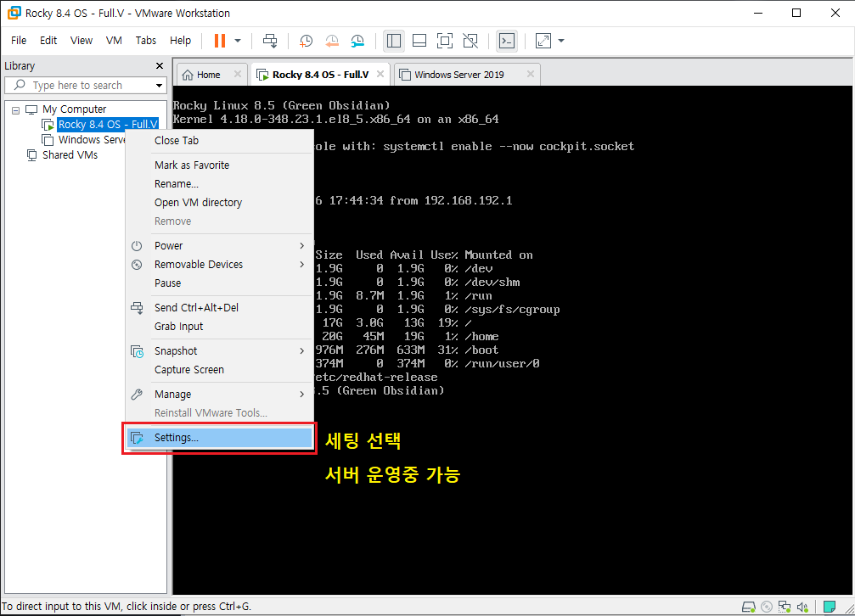Image resolution: width=855 pixels, height=616 pixels.
Task: Click the Send Ctrl+Alt+Del toolbar icon
Action: pos(270,41)
